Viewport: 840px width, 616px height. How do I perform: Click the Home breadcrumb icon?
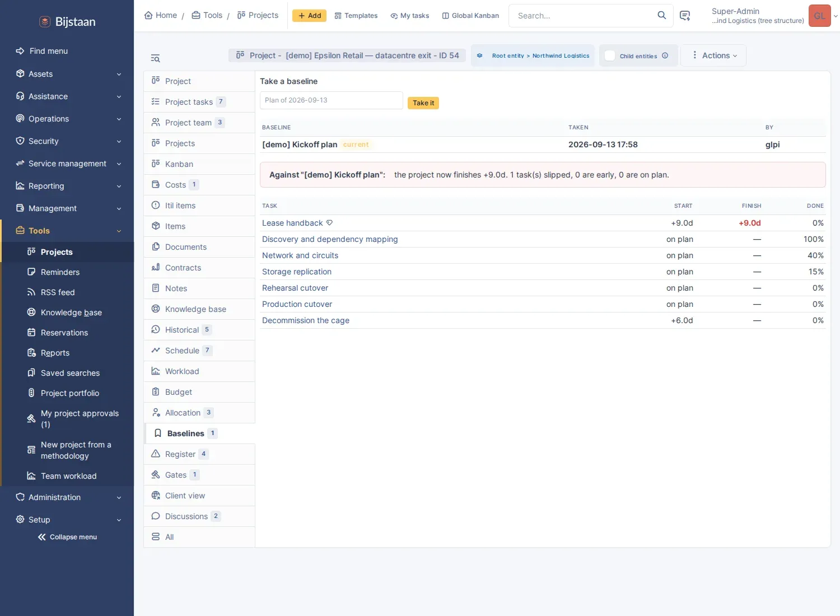click(x=148, y=15)
